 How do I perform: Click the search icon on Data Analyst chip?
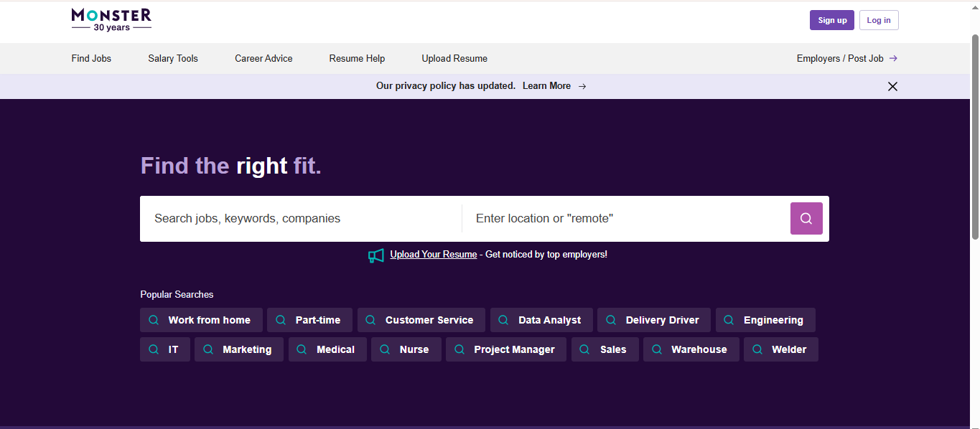point(504,320)
